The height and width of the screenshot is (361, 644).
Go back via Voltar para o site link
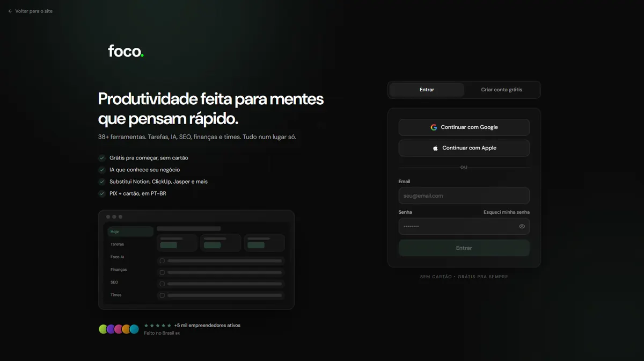tap(30, 11)
